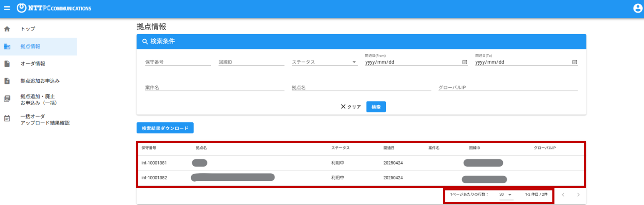Open calendar picker for 開通日(From)
Image resolution: width=644 pixels, height=205 pixels.
click(465, 62)
